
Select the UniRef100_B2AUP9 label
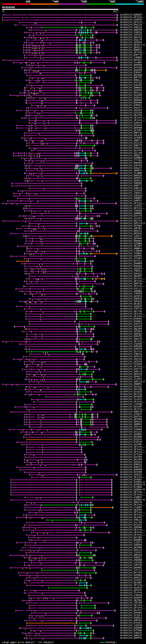point(131,597)
